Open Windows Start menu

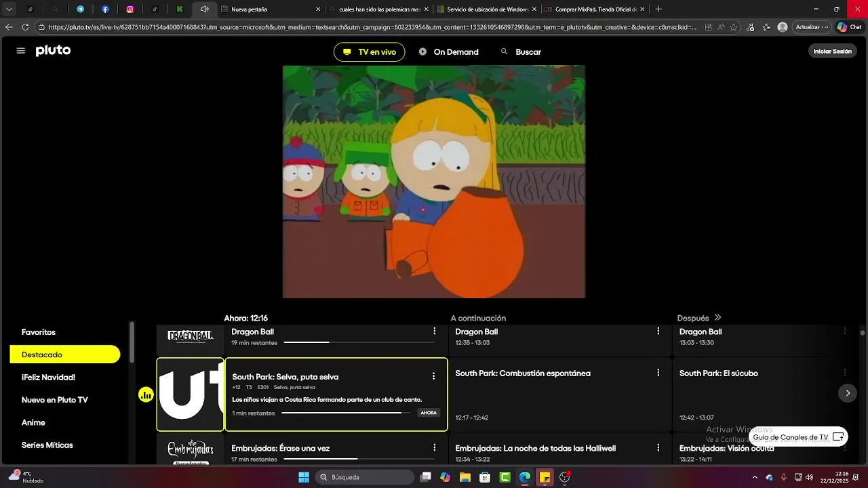(x=304, y=477)
